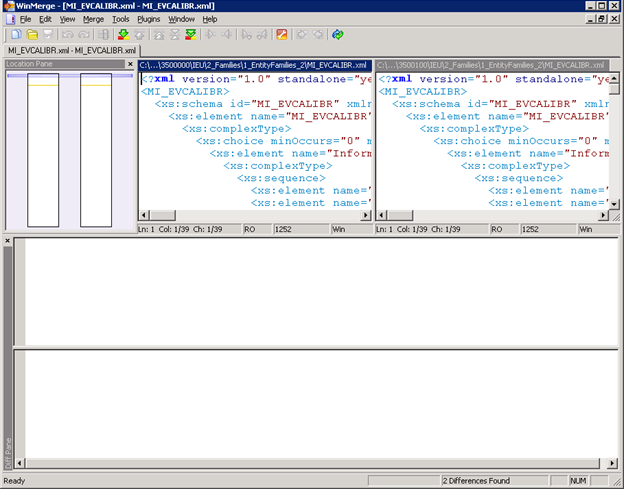
Task: Open the View menu
Action: pyautogui.click(x=67, y=19)
